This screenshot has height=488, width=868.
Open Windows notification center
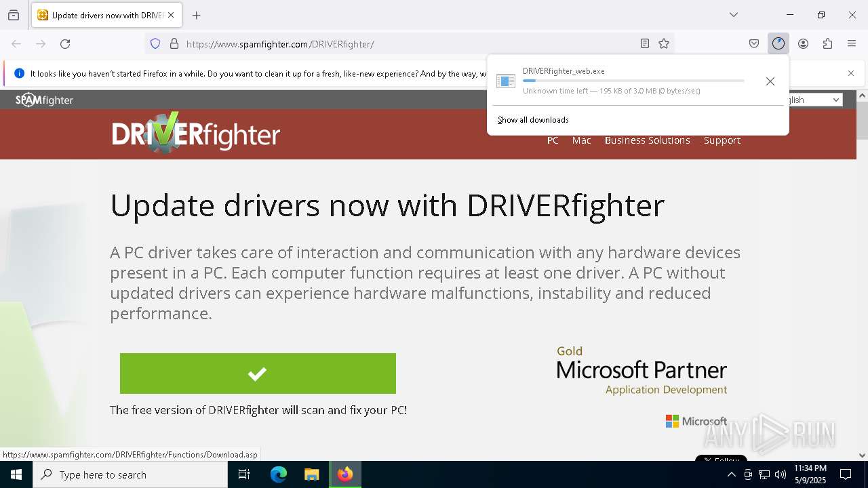click(846, 474)
